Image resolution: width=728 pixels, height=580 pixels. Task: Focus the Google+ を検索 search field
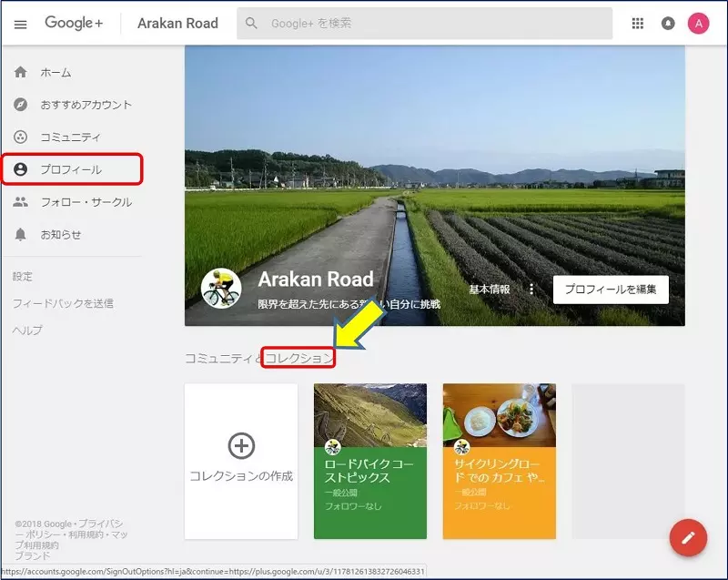pyautogui.click(x=424, y=24)
